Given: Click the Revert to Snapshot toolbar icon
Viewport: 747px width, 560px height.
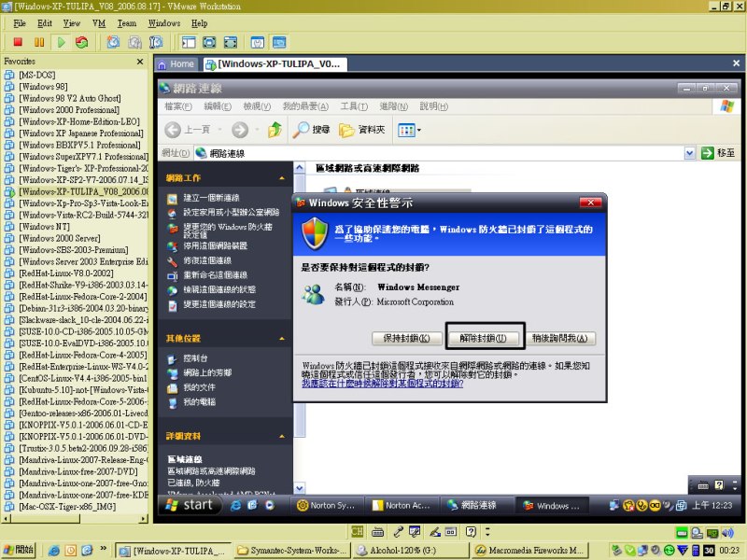Looking at the screenshot, I should [134, 42].
